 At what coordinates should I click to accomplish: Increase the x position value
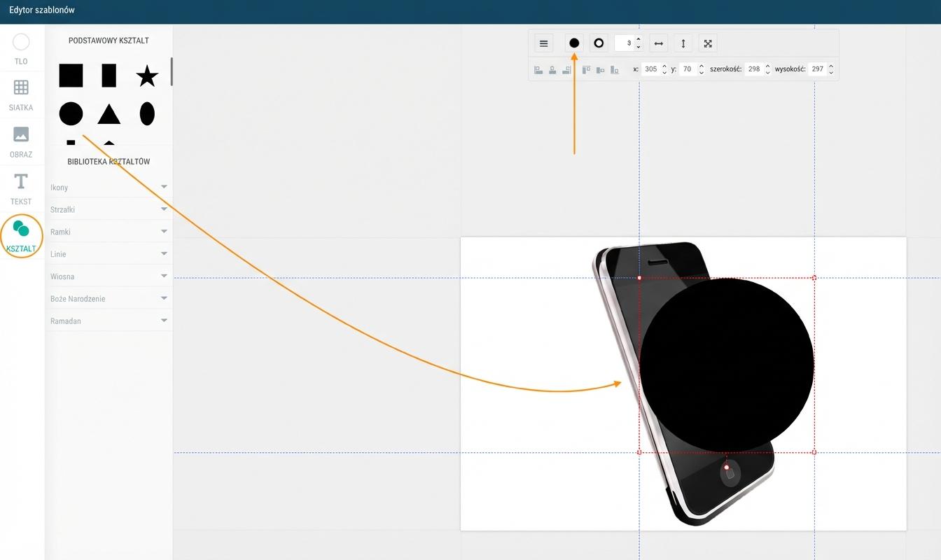click(x=664, y=66)
